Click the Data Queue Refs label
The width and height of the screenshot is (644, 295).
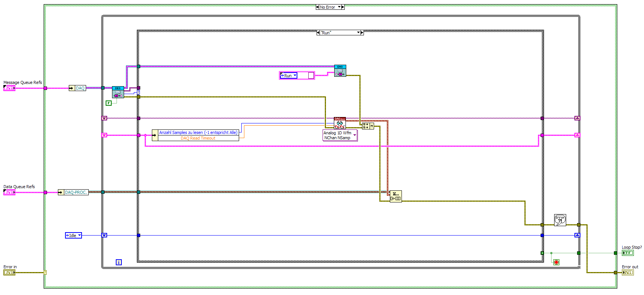tap(19, 187)
